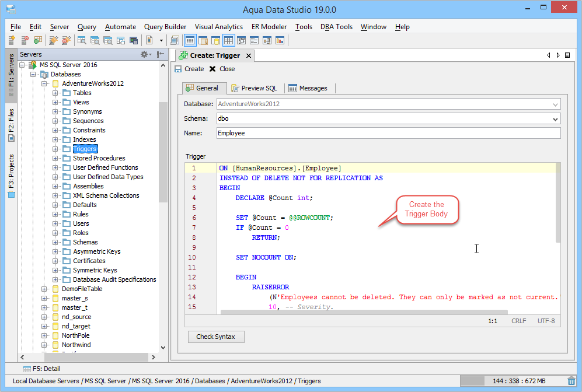The image size is (582, 392).
Task: Click the scroll tabs left arrow
Action: (x=549, y=55)
